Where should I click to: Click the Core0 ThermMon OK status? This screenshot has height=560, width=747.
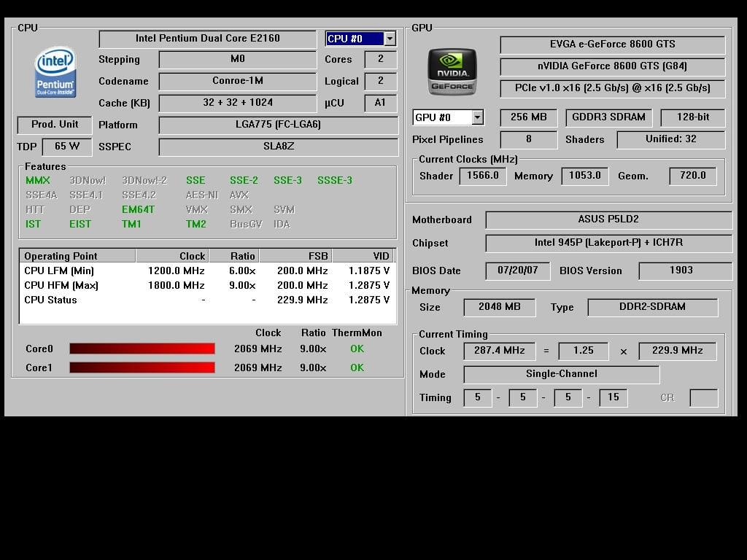pos(357,349)
